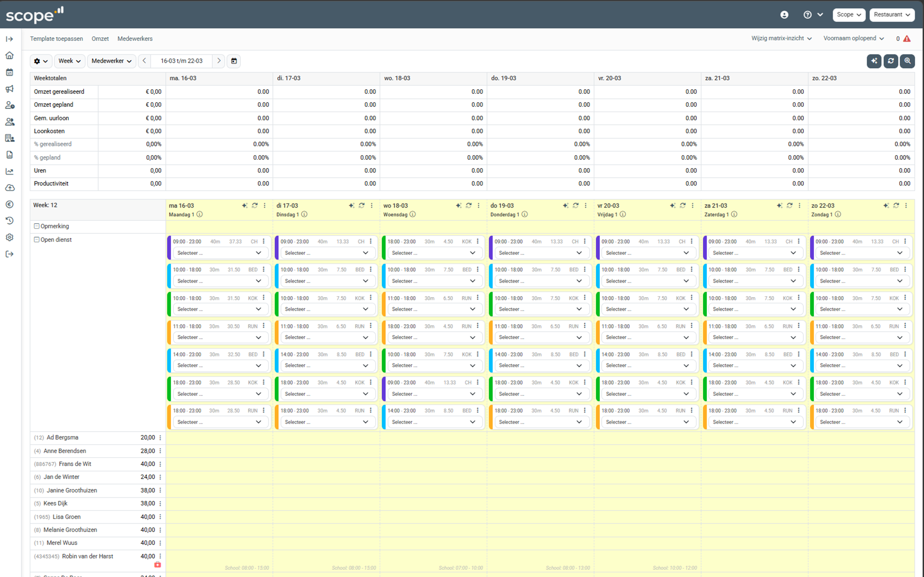Click refresh icon in ma 16-03 header
The height and width of the screenshot is (577, 924).
click(x=255, y=206)
